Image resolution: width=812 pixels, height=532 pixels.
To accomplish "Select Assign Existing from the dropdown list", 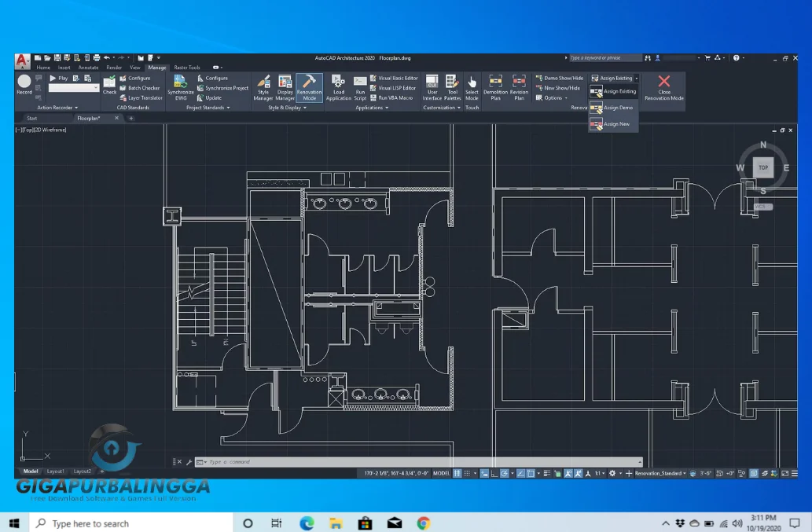I will 613,92.
